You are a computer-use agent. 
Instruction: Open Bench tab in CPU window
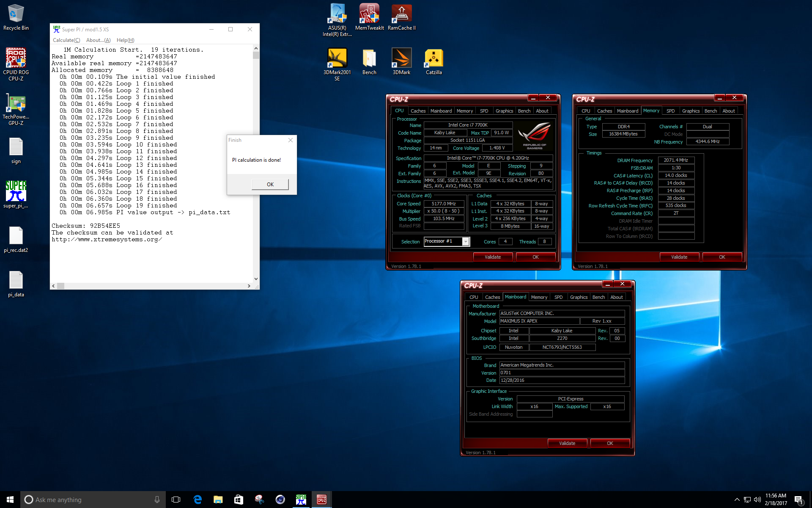coord(524,111)
